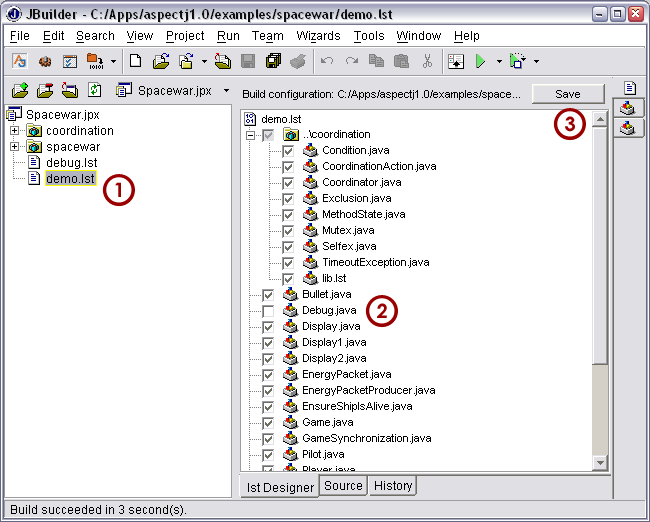Open the Wizards menu
Image resolution: width=650 pixels, height=522 pixels.
click(x=320, y=36)
